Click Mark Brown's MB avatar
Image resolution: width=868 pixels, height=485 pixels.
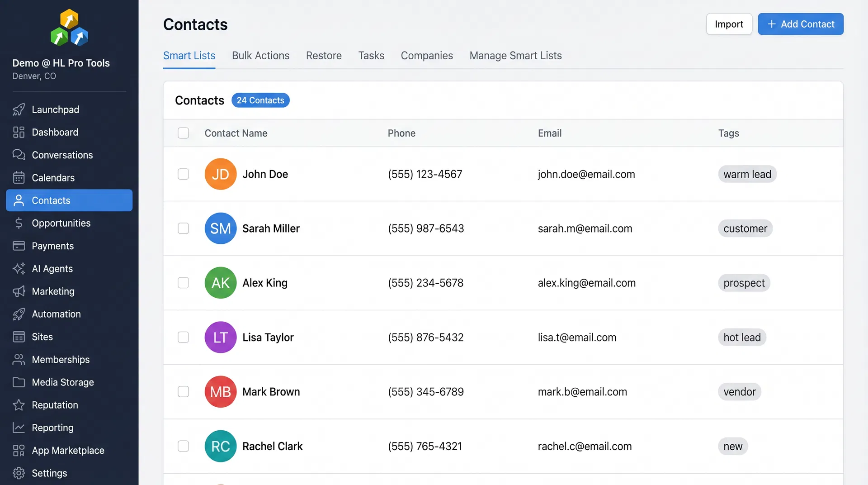pos(221,392)
